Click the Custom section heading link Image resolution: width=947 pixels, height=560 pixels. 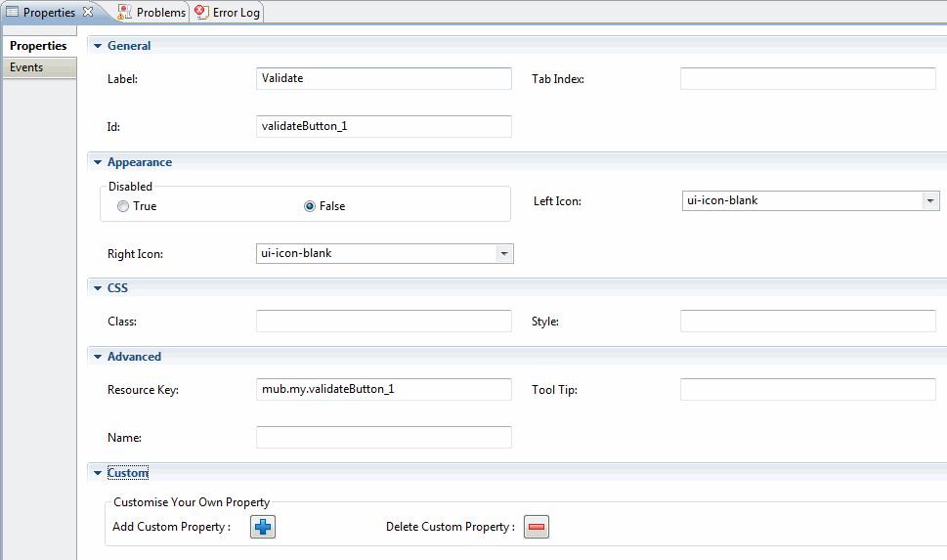[x=127, y=473]
